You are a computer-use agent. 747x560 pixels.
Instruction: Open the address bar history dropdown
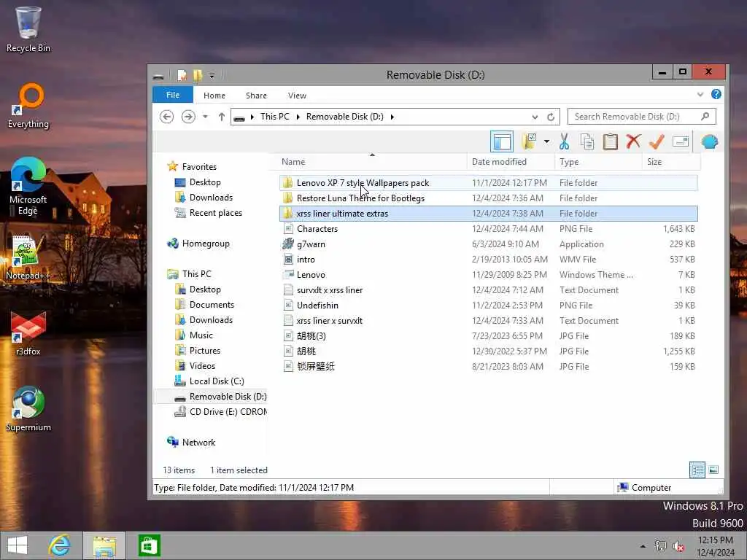pos(535,117)
